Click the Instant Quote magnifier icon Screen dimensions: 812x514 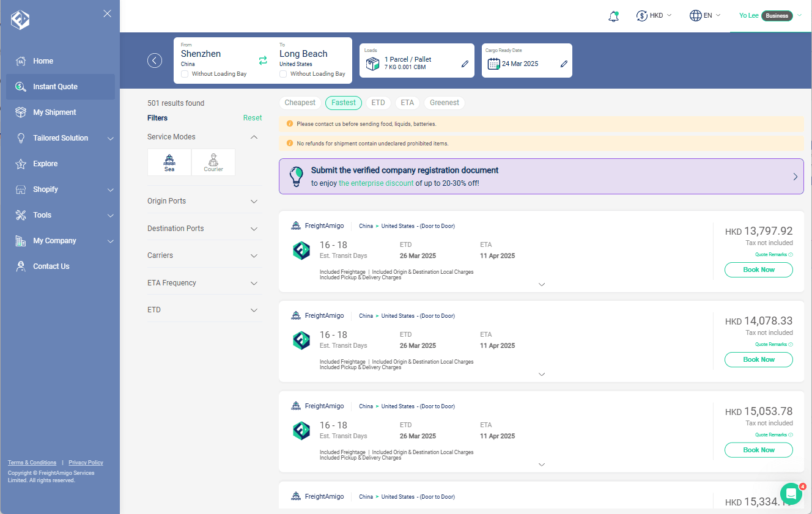point(21,87)
